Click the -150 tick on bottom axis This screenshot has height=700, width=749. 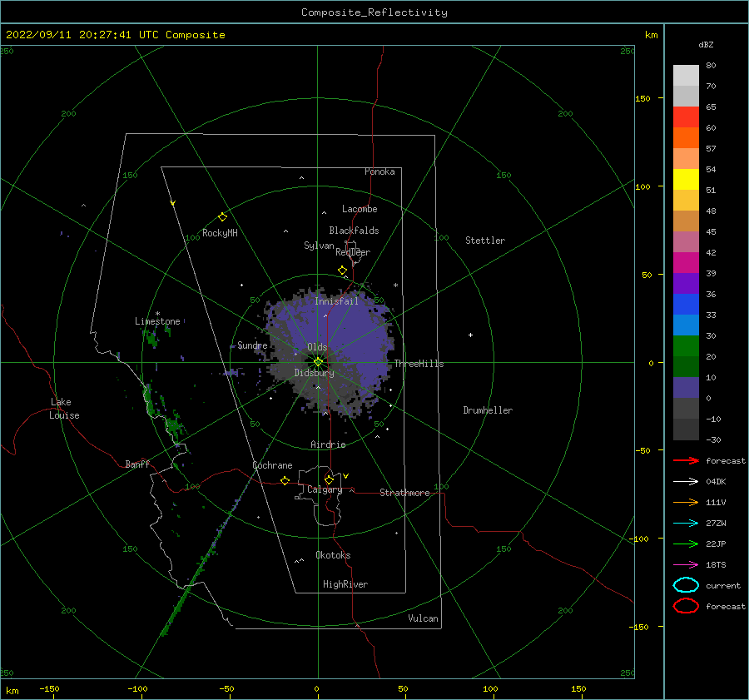click(49, 688)
